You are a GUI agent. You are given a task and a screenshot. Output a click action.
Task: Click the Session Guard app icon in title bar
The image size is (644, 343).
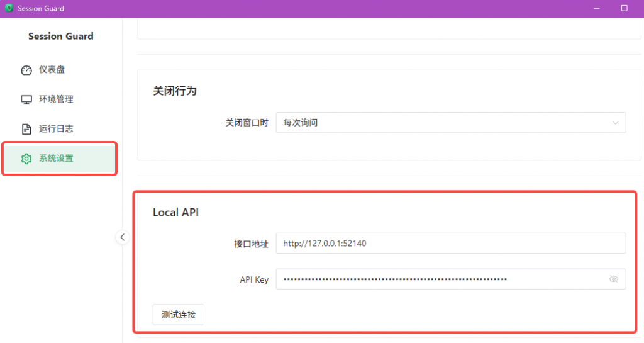pos(9,8)
